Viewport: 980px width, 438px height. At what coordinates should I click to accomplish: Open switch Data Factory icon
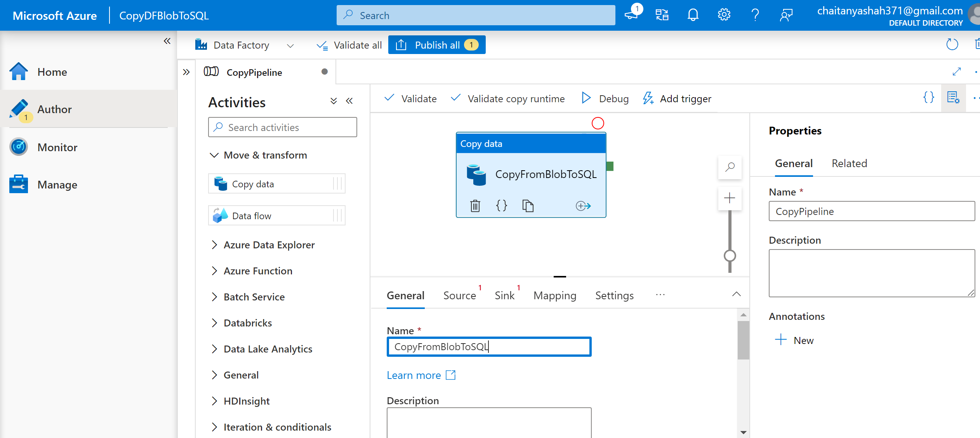662,15
